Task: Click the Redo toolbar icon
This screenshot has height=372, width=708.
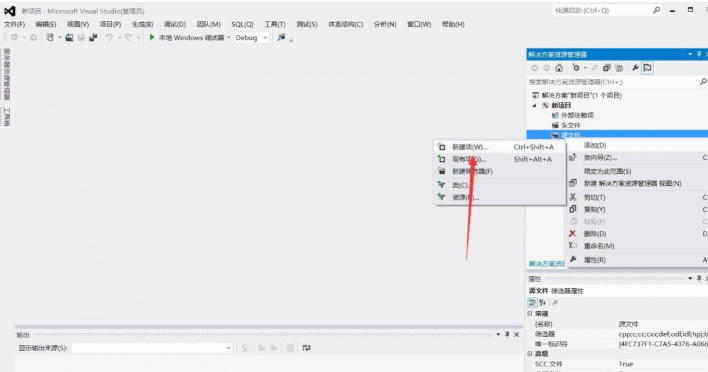Action: click(129, 37)
